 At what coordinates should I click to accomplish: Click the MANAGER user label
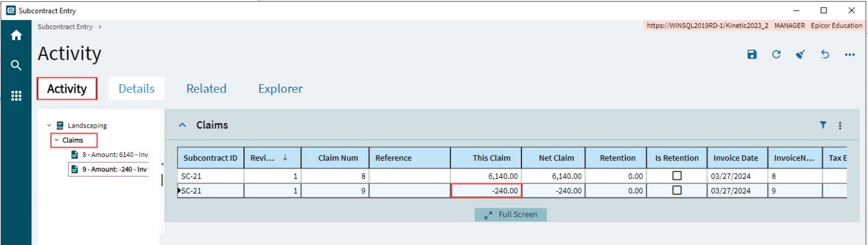coord(790,26)
